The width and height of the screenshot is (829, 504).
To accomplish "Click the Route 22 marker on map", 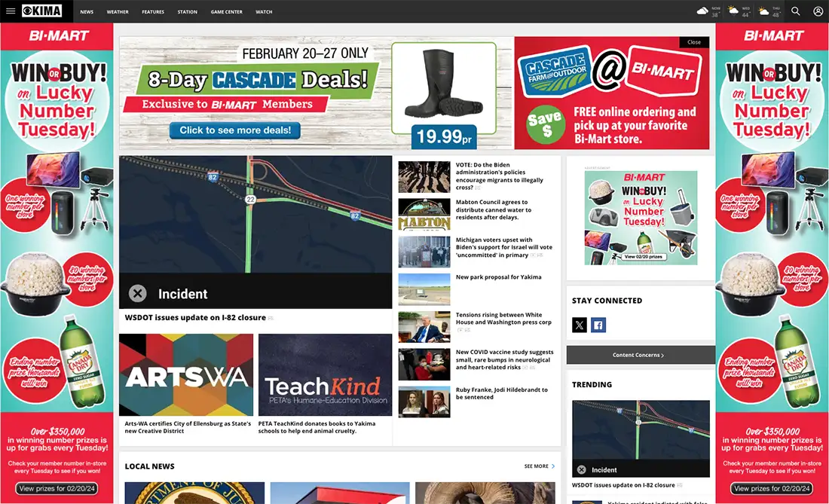I will (x=251, y=199).
